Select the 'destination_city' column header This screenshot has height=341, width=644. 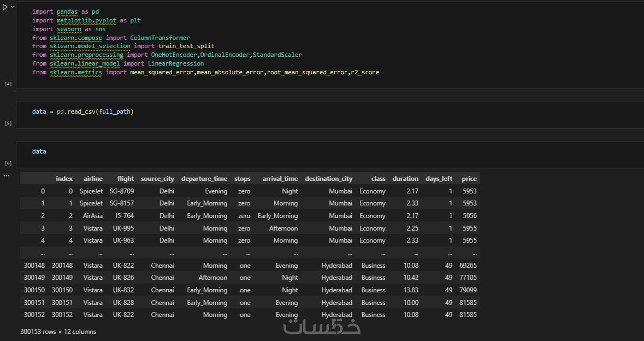pyautogui.click(x=329, y=179)
